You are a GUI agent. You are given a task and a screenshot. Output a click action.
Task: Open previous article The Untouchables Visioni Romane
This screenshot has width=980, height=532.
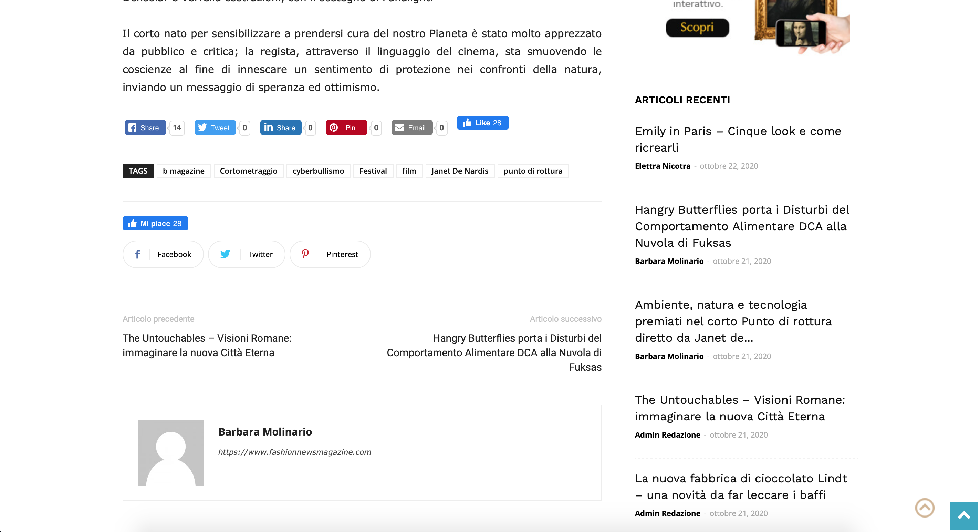(207, 345)
